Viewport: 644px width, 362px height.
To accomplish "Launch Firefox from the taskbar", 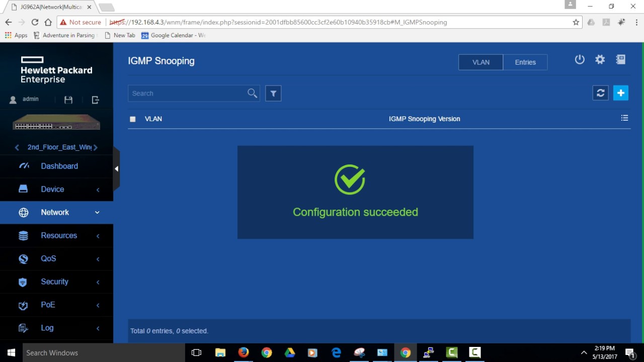I will coord(244,352).
